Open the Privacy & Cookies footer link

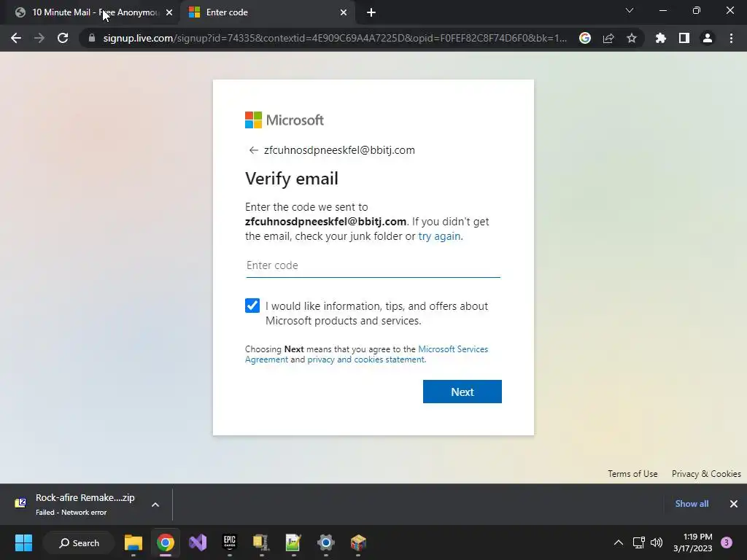tap(706, 474)
